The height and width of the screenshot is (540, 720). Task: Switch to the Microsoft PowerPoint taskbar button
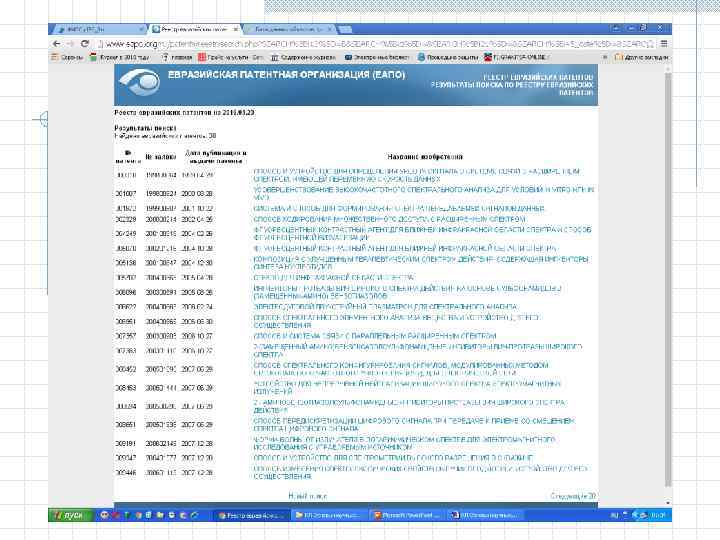pyautogui.click(x=408, y=516)
